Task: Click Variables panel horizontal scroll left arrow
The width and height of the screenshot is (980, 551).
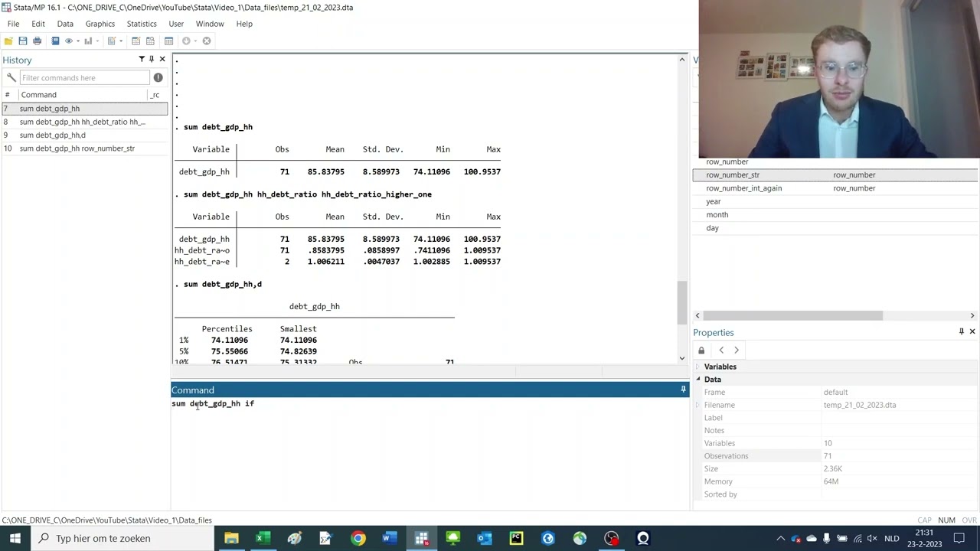Action: 697,315
